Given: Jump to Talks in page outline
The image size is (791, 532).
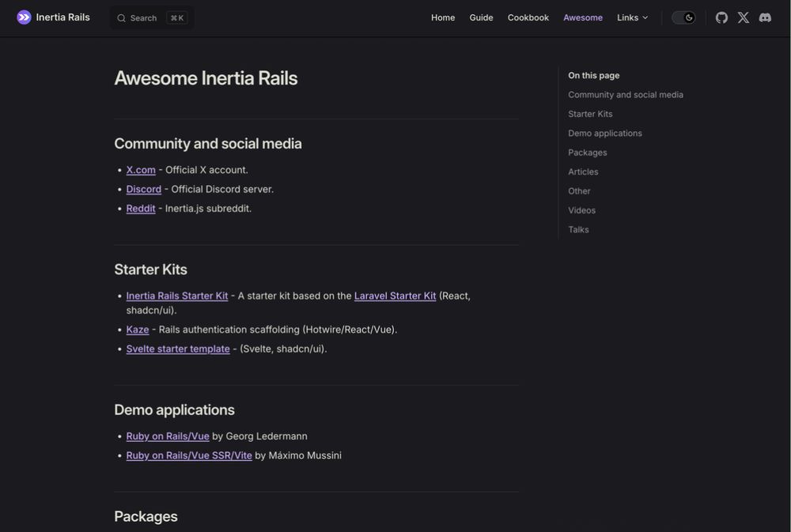Looking at the screenshot, I should [578, 229].
